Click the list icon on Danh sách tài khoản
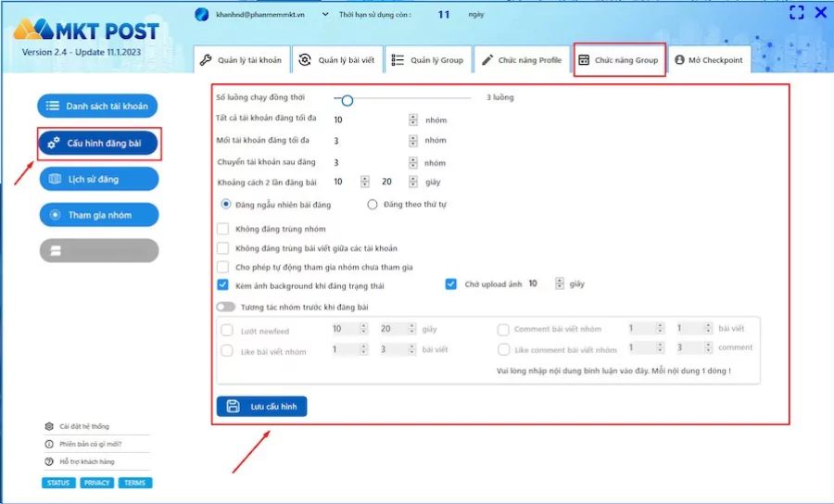 tap(53, 107)
